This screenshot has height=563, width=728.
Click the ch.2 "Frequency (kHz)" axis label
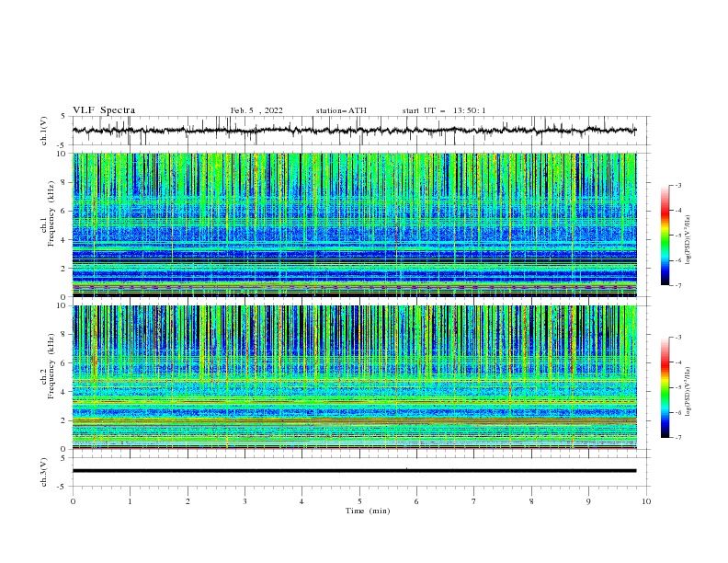click(51, 366)
